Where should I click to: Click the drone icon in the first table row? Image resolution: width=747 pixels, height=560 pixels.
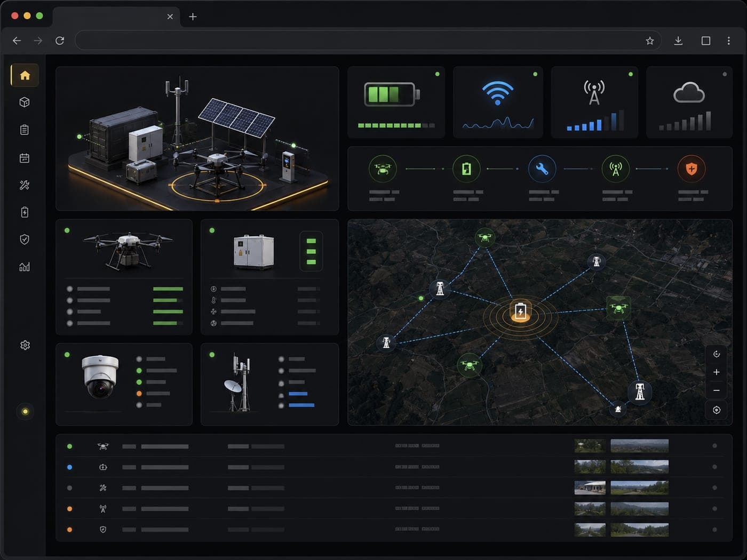click(x=103, y=446)
